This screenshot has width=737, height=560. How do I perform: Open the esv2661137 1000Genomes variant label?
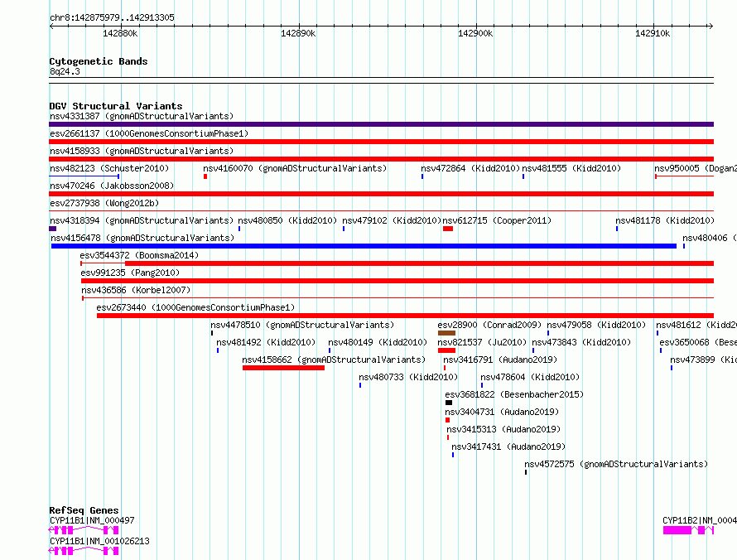149,133
